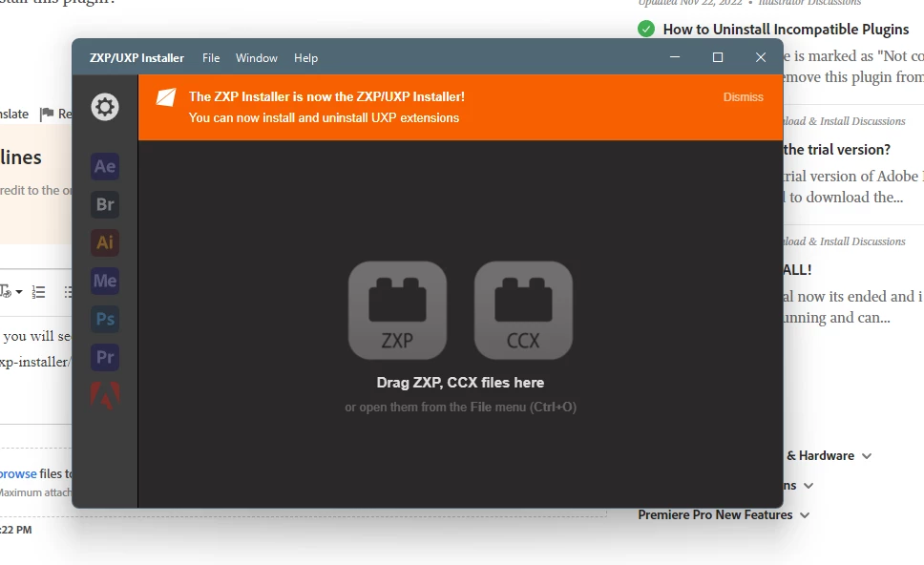This screenshot has width=924, height=565.
Task: Select the red Adobe logo product in sidebar
Action: click(x=105, y=395)
